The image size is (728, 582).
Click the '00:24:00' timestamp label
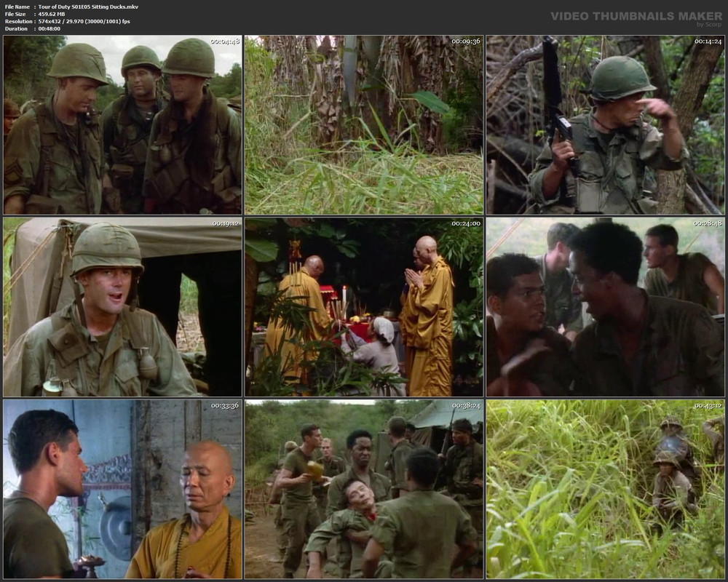pyautogui.click(x=466, y=223)
